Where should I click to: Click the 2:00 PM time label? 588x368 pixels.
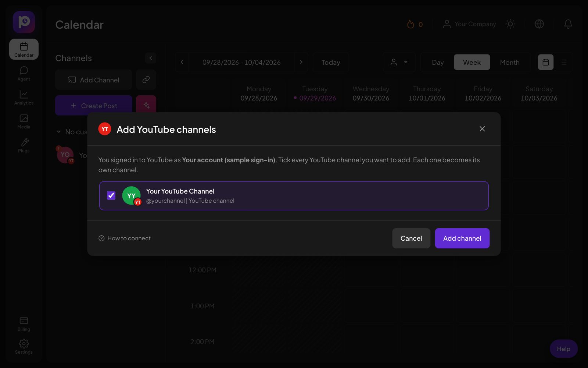(202, 342)
